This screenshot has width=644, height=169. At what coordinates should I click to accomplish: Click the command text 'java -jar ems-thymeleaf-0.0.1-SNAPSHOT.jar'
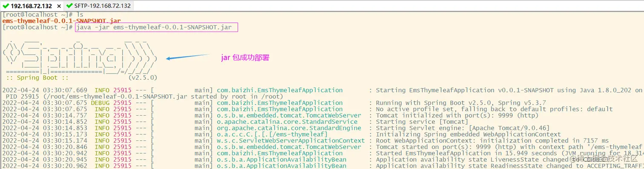click(154, 27)
